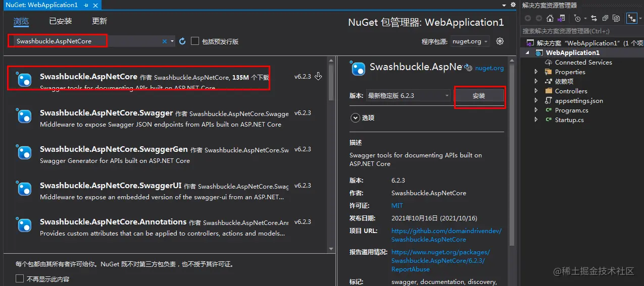Open the GitHub project URL link
The height and width of the screenshot is (286, 644).
point(447,235)
